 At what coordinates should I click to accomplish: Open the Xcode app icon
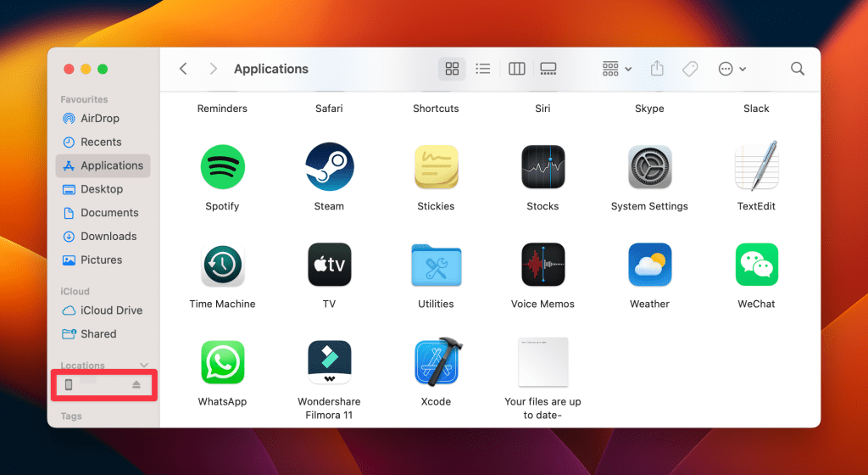pyautogui.click(x=437, y=362)
